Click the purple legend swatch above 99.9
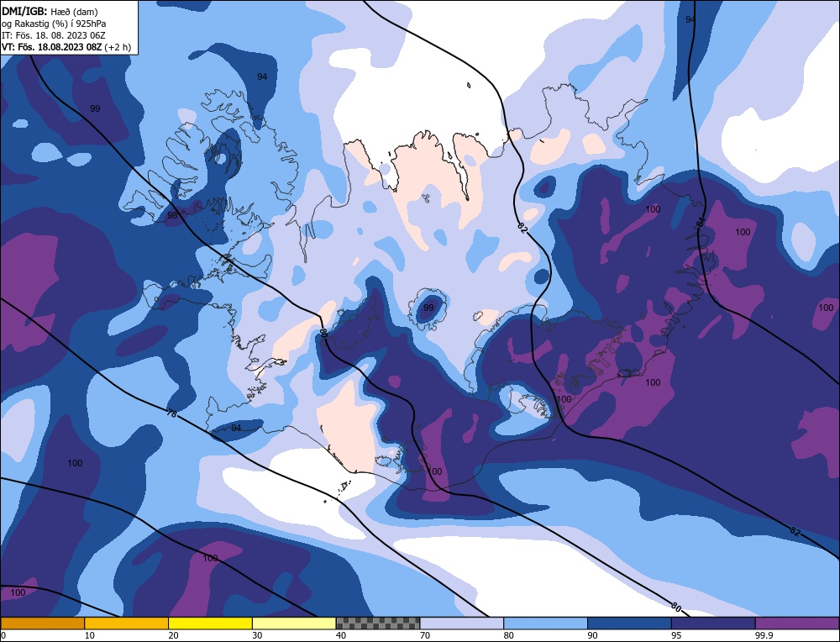The image size is (840, 642). 797,623
